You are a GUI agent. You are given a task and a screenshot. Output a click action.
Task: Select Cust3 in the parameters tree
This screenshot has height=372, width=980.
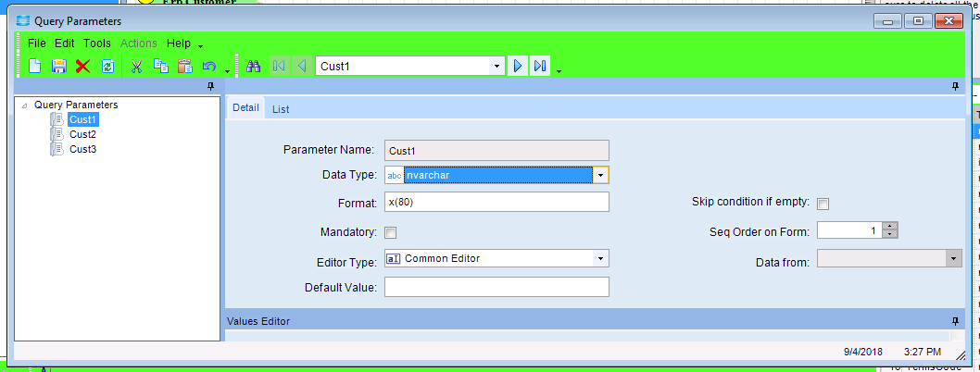pyautogui.click(x=82, y=149)
